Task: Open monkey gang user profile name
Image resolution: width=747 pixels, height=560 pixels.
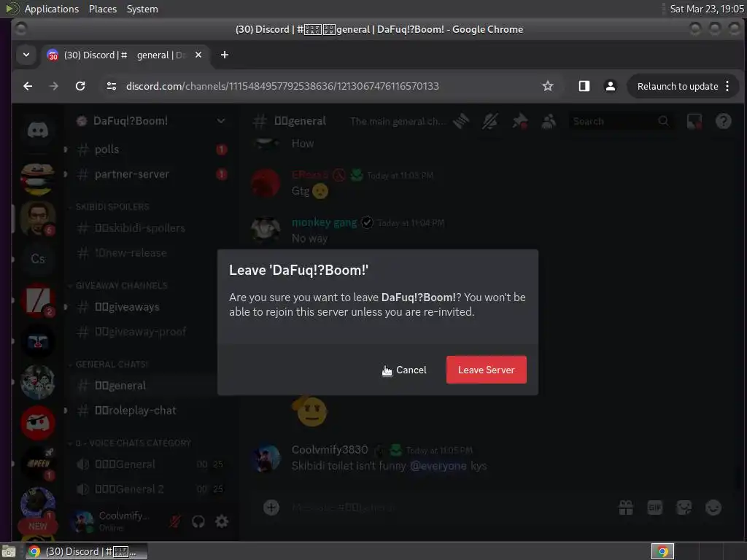Action: (324, 222)
